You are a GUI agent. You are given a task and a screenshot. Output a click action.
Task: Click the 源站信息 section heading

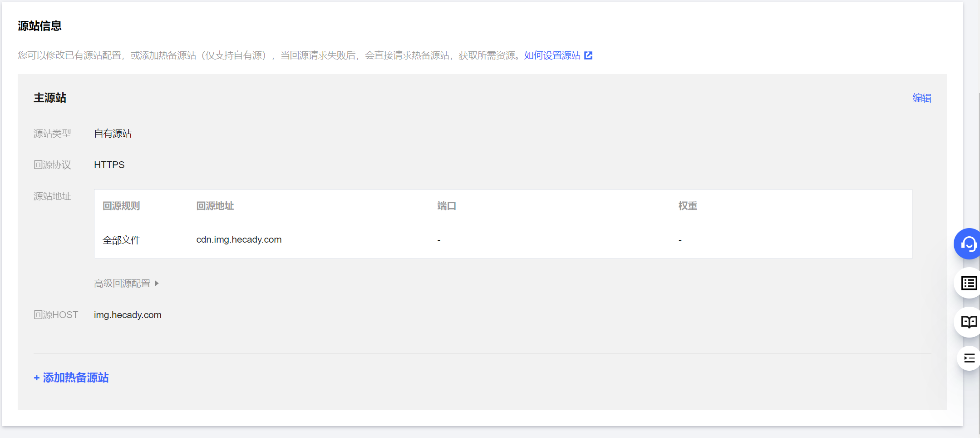(39, 26)
